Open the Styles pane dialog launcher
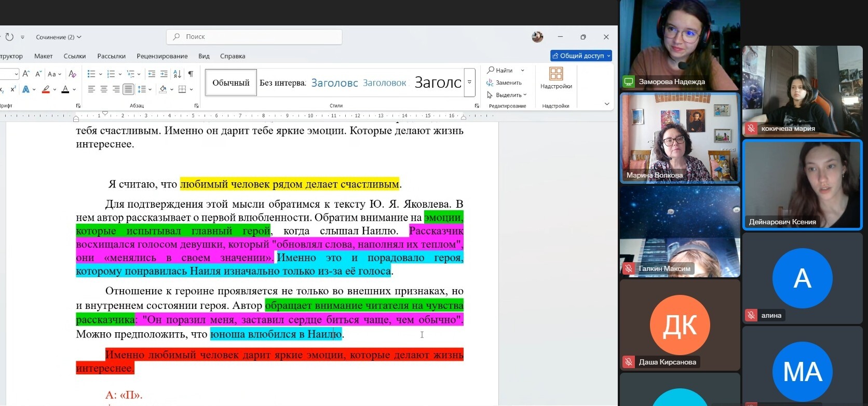Screen dimensions: 868x406 477,106
